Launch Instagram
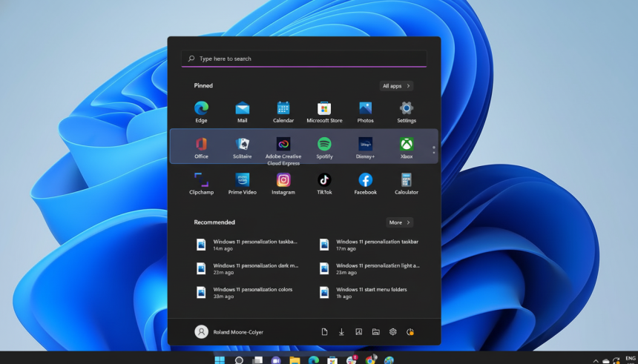The image size is (638, 364). 283,183
